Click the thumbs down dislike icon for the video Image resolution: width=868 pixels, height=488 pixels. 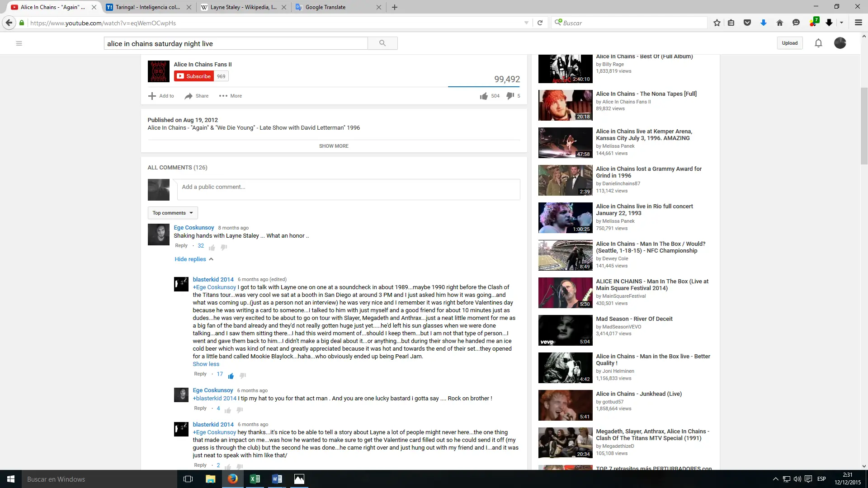click(x=510, y=96)
